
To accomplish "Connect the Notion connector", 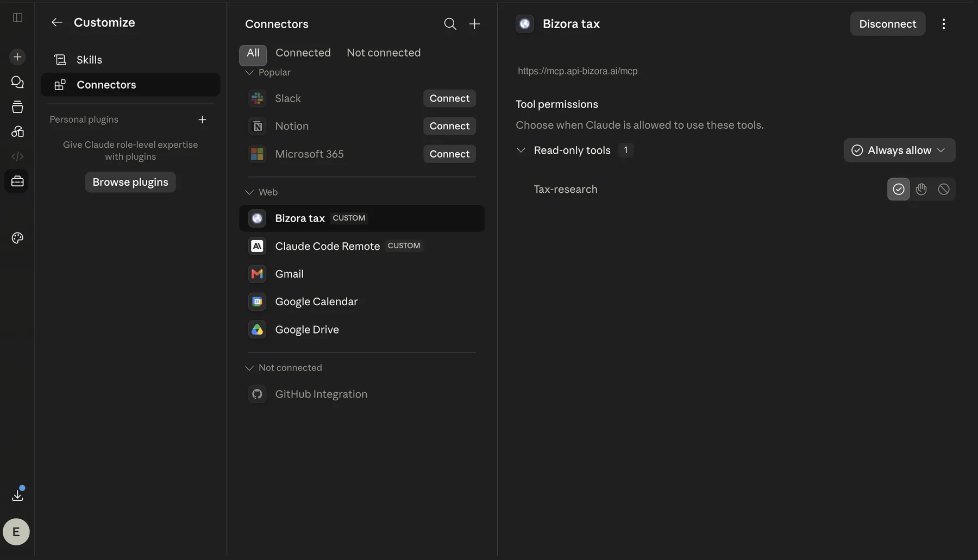I will click(x=449, y=126).
